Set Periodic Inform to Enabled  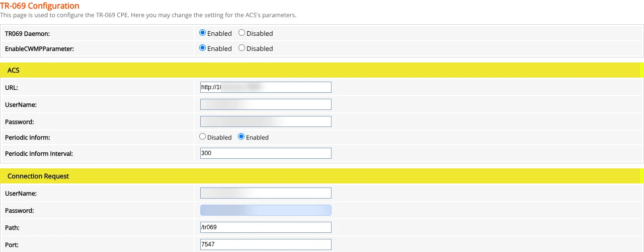click(242, 137)
